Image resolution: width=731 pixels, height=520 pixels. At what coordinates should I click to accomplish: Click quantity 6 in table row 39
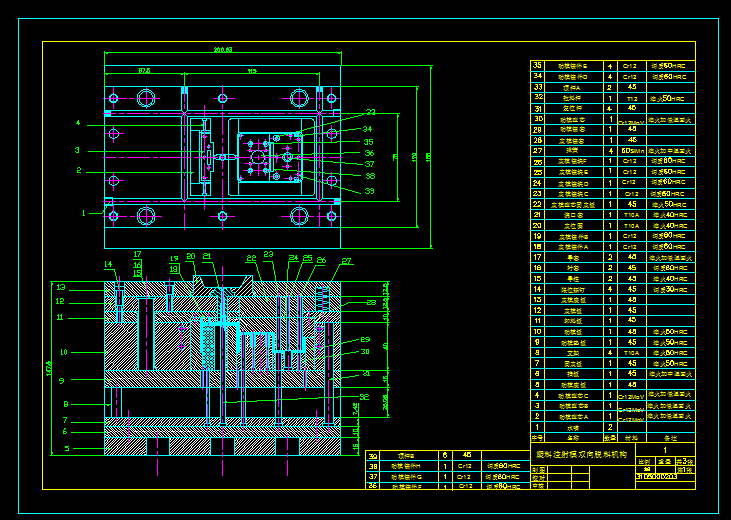445,456
